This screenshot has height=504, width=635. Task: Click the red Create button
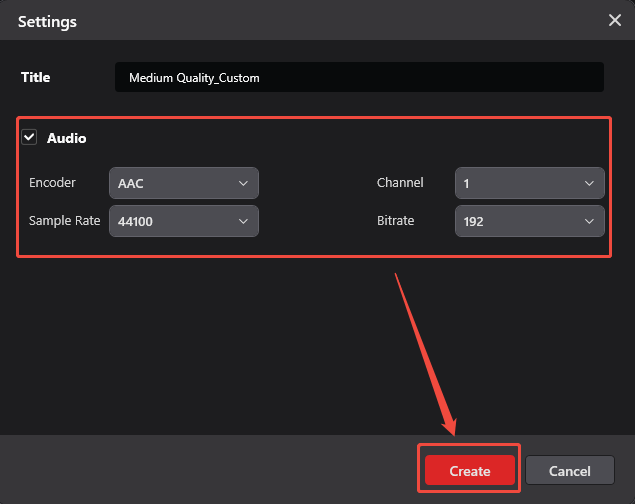pyautogui.click(x=470, y=470)
